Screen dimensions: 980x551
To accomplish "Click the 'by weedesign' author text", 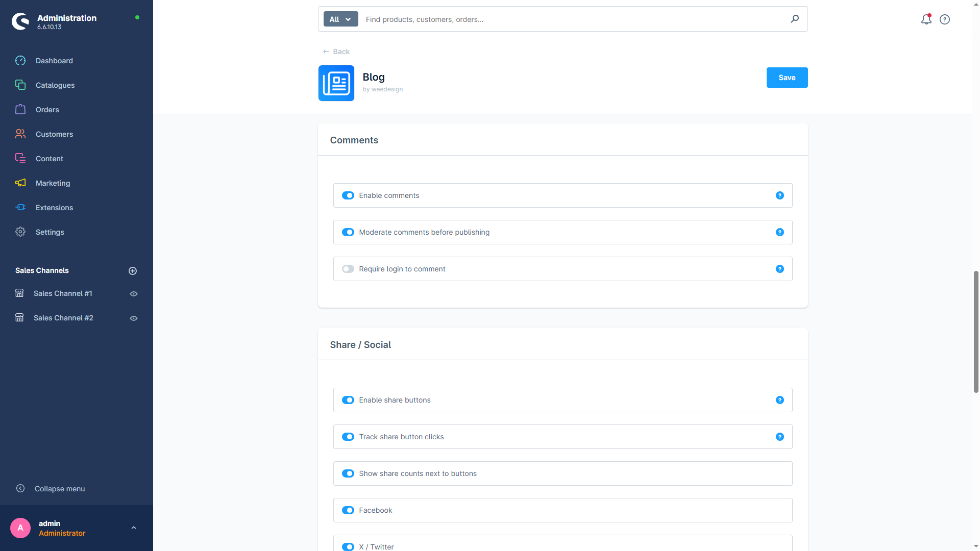I will tap(383, 89).
